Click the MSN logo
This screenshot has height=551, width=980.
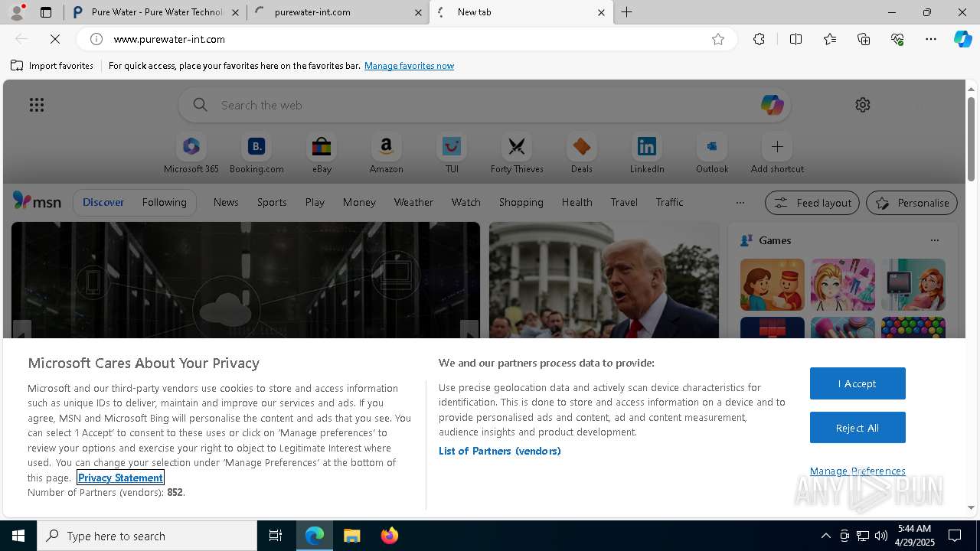(37, 201)
